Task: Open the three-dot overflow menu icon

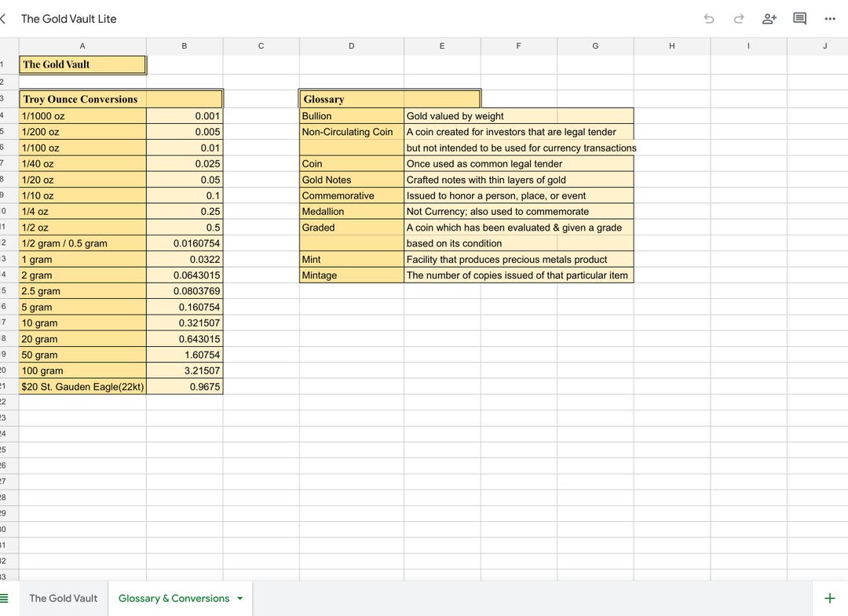Action: 830,18
